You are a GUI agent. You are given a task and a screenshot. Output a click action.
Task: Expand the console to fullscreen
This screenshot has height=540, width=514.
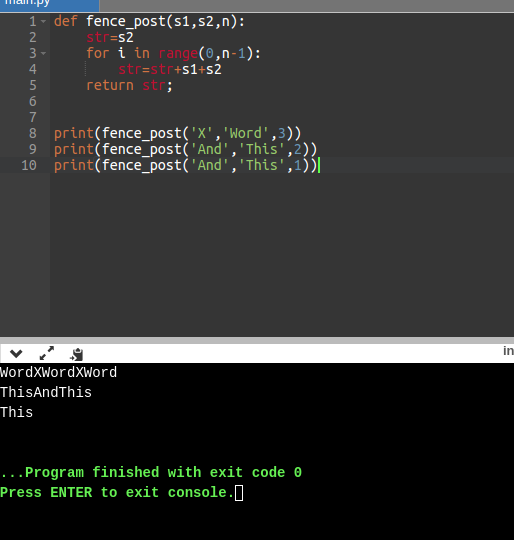47,353
